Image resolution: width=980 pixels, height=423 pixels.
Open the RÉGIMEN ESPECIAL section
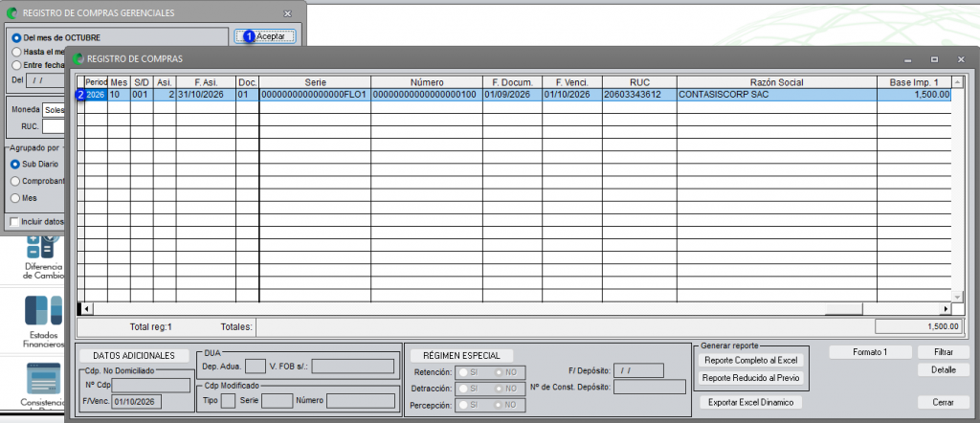(462, 355)
